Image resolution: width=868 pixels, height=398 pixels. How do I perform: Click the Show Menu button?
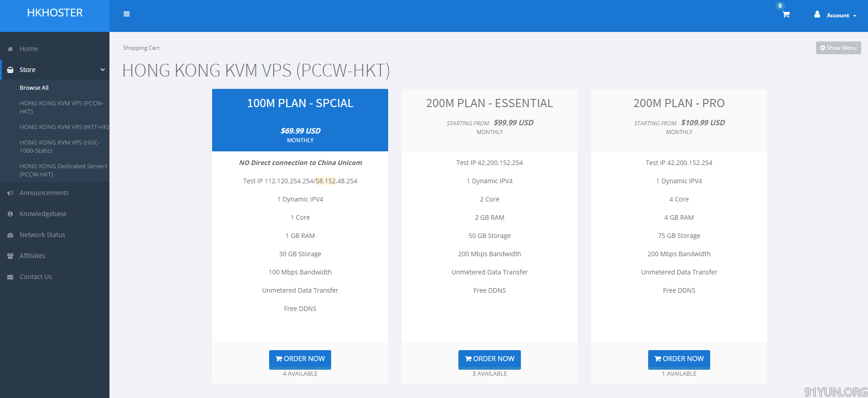click(x=838, y=48)
